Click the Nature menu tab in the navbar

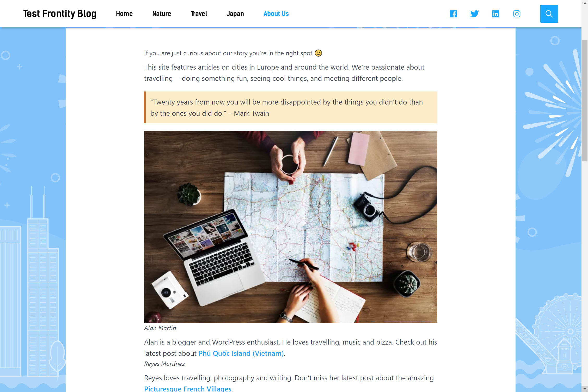[161, 14]
